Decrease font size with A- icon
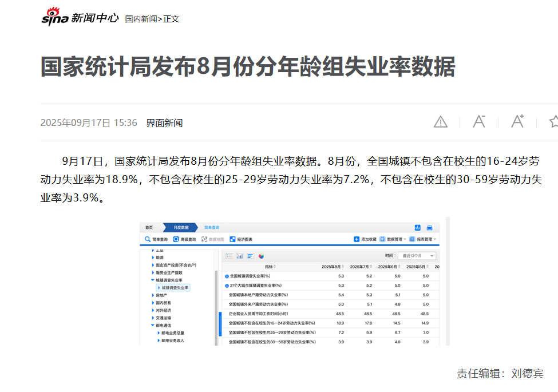The image size is (558, 392). click(479, 122)
